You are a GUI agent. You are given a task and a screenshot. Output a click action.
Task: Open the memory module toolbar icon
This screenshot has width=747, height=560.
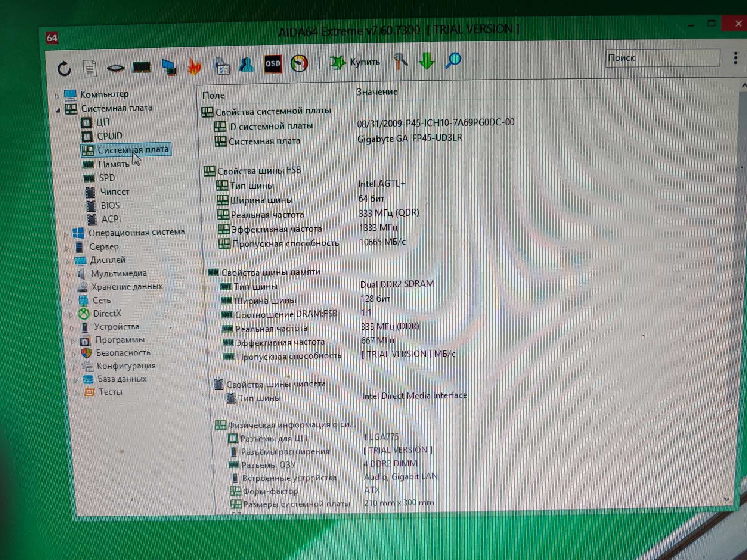(x=142, y=67)
